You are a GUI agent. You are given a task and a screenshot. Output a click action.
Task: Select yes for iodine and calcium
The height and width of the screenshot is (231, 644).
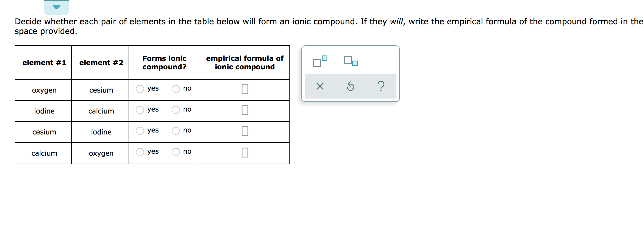coord(140,110)
